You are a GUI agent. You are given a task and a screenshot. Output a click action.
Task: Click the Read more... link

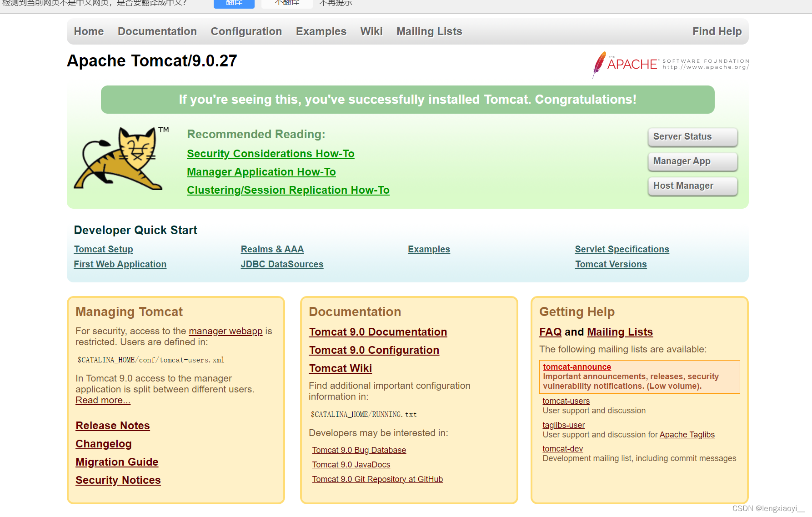[x=103, y=400]
